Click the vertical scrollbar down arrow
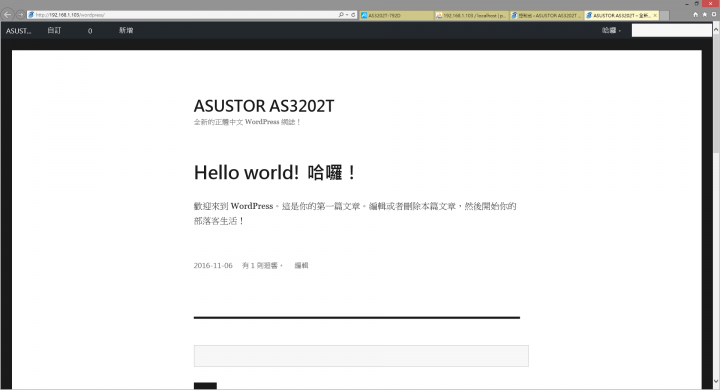The height and width of the screenshot is (390, 720). pyautogui.click(x=716, y=381)
